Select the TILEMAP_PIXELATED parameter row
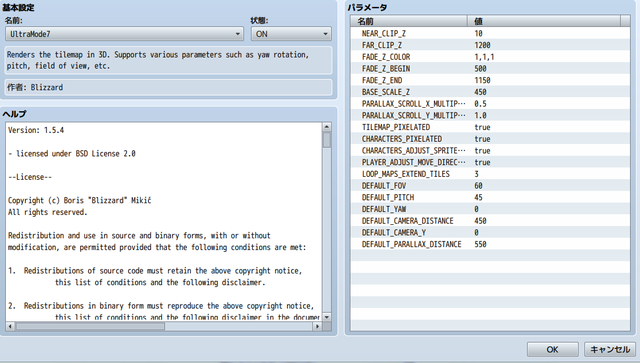640x363 pixels. click(x=490, y=127)
